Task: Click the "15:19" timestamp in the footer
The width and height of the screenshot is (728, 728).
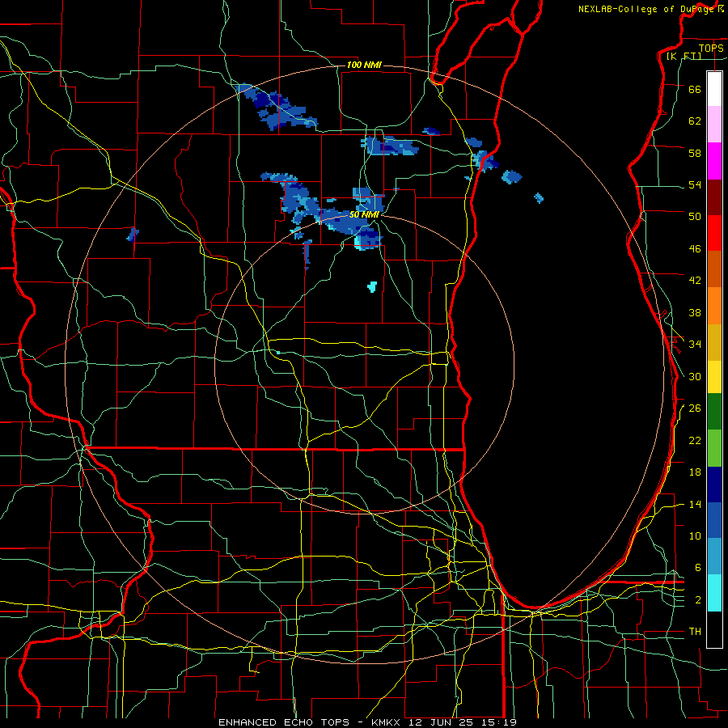Action: 498,722
